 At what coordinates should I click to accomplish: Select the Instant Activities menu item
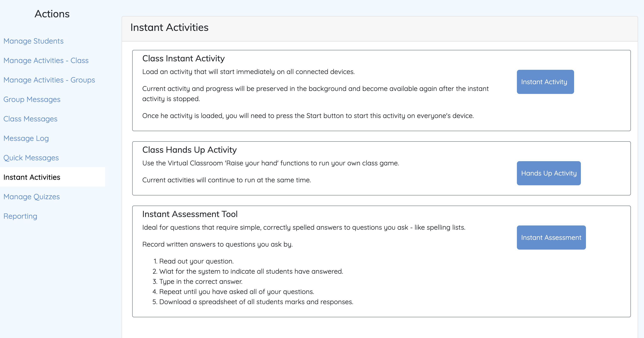click(x=32, y=177)
